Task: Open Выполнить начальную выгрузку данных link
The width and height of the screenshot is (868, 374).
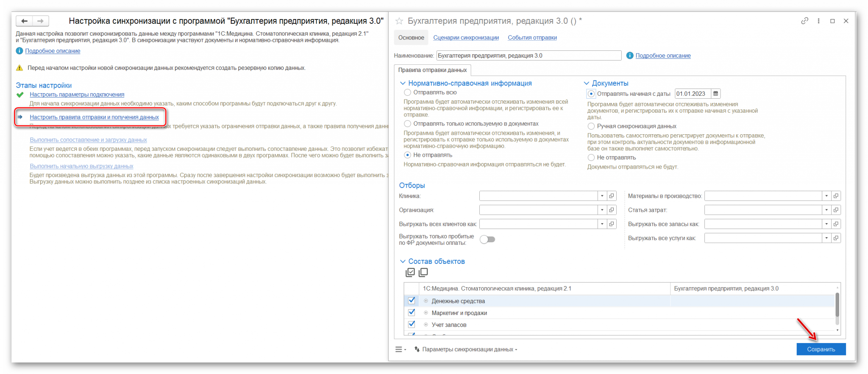Action: pos(81,166)
